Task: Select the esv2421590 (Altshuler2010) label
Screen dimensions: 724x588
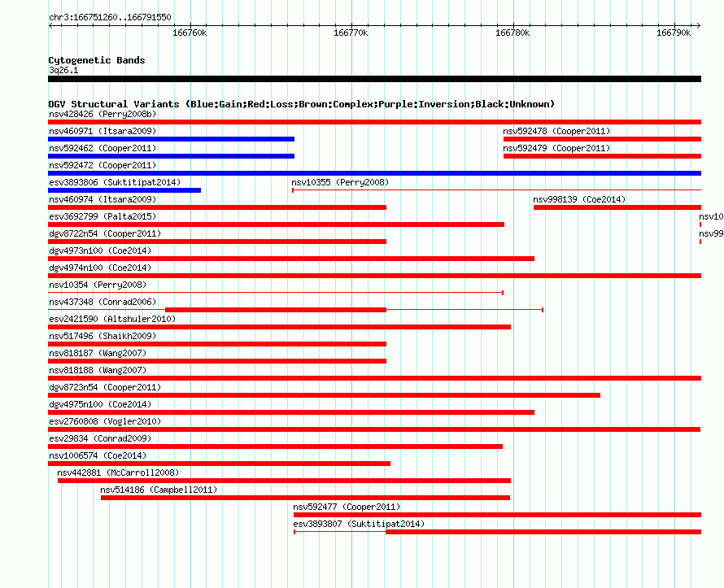Action: [112, 319]
